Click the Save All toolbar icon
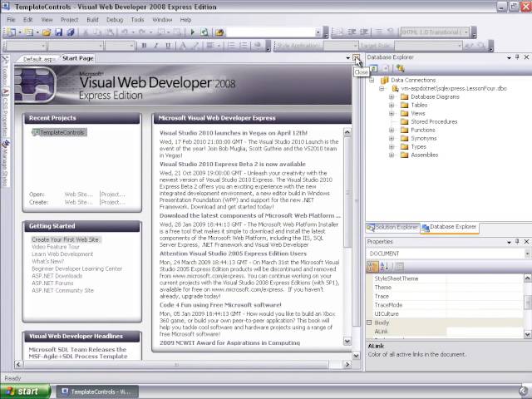 (71, 32)
